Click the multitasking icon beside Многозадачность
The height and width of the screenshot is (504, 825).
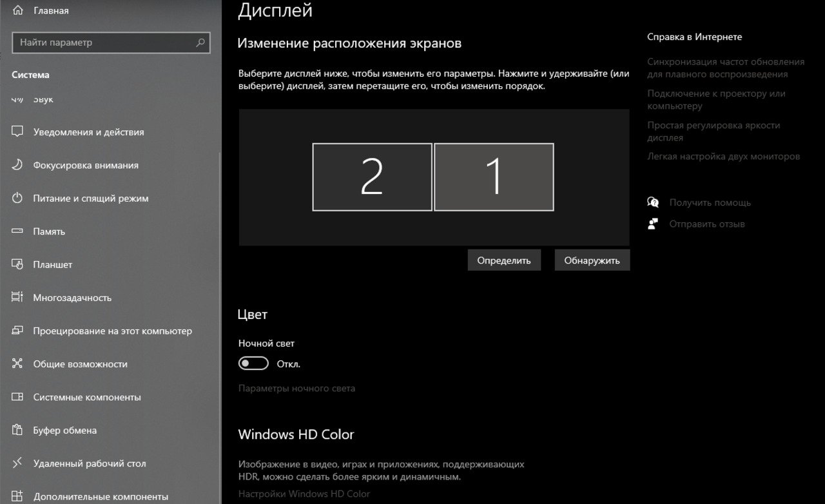tap(17, 297)
